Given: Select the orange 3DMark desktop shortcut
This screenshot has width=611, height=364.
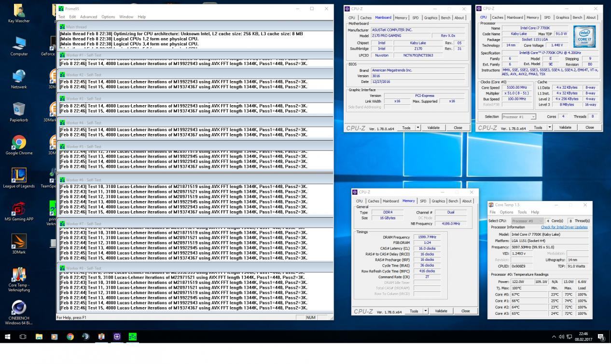Looking at the screenshot, I should (x=19, y=244).
